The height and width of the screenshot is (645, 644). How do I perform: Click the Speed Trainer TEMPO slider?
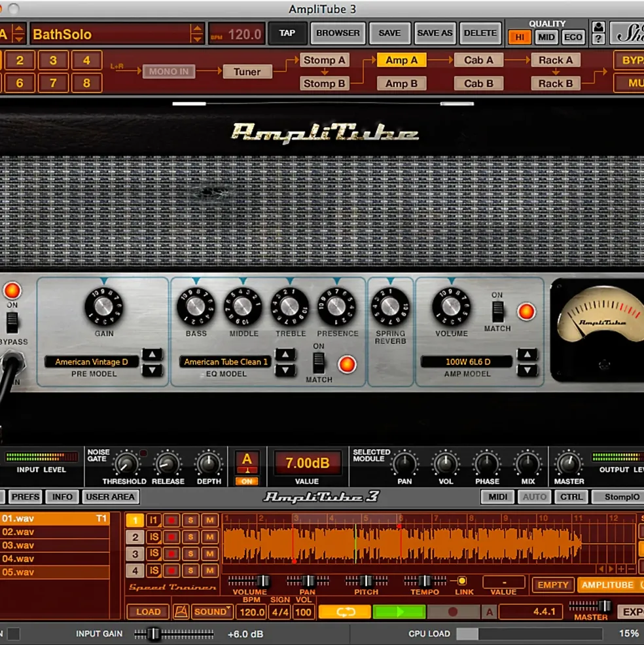click(x=425, y=580)
